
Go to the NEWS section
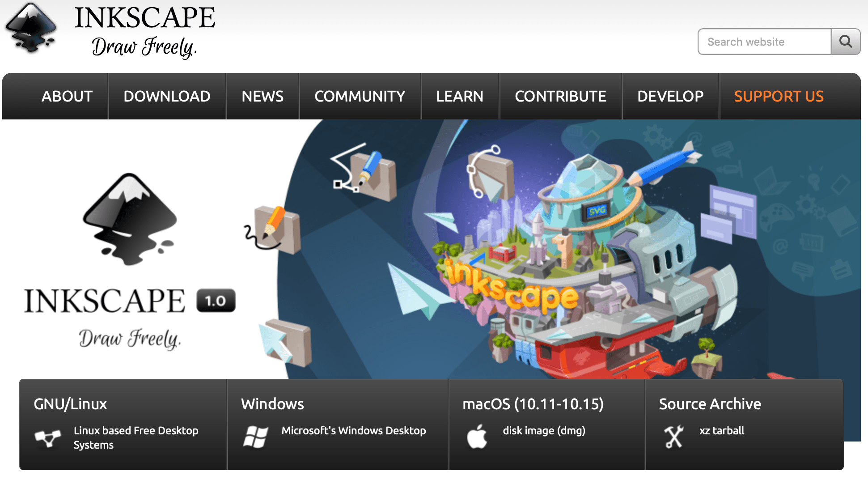[263, 96]
